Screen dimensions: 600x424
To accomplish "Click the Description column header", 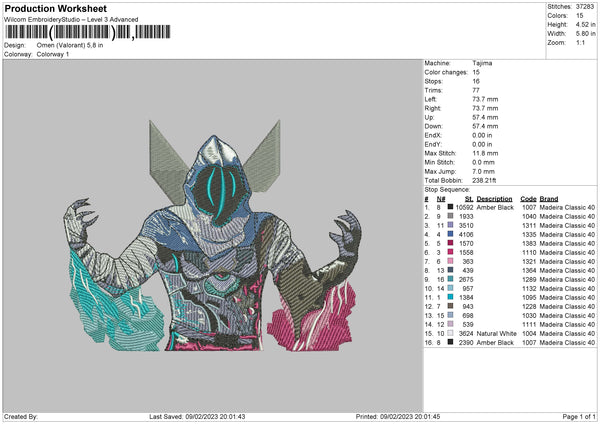I will (494, 198).
